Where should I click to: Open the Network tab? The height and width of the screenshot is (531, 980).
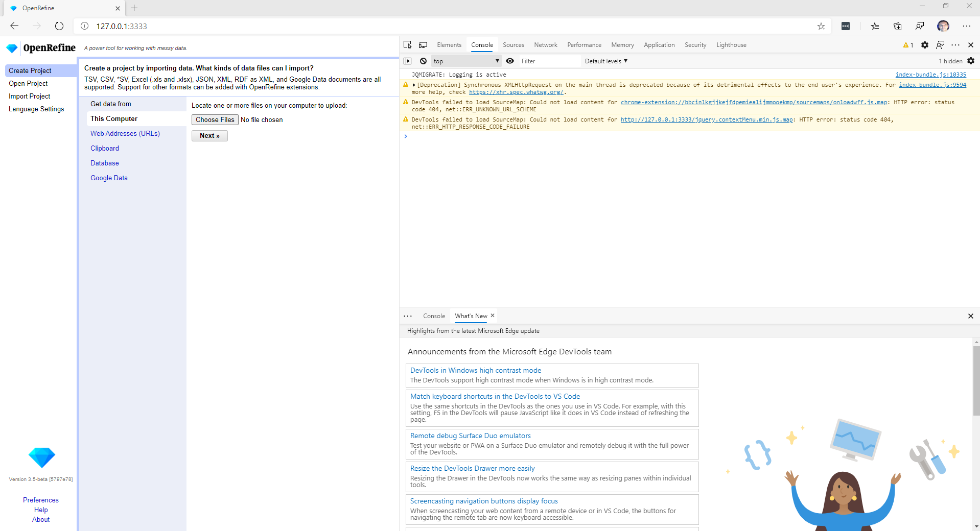546,45
